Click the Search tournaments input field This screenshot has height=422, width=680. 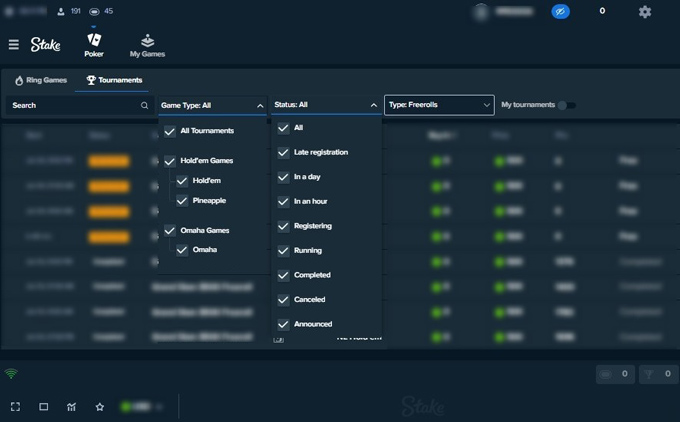tap(75, 105)
